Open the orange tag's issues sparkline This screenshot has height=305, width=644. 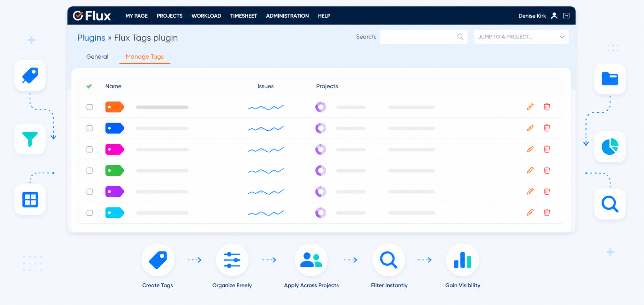(266, 107)
